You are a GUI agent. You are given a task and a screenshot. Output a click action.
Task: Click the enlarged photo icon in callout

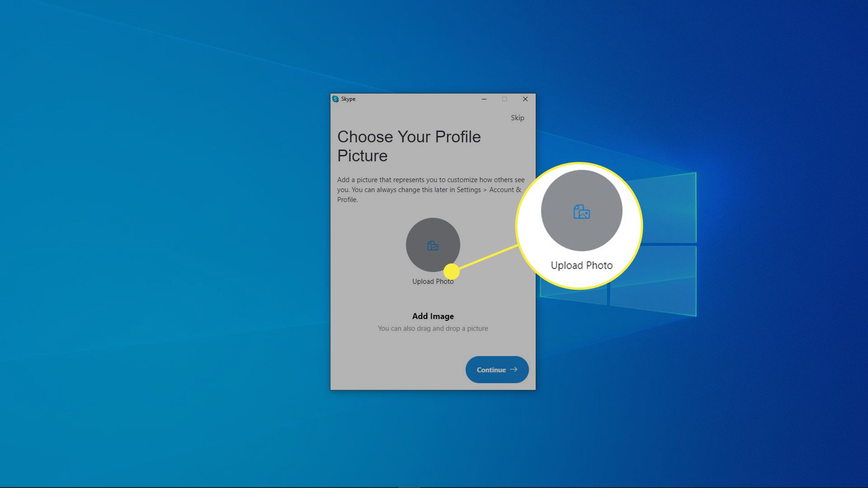pyautogui.click(x=581, y=211)
